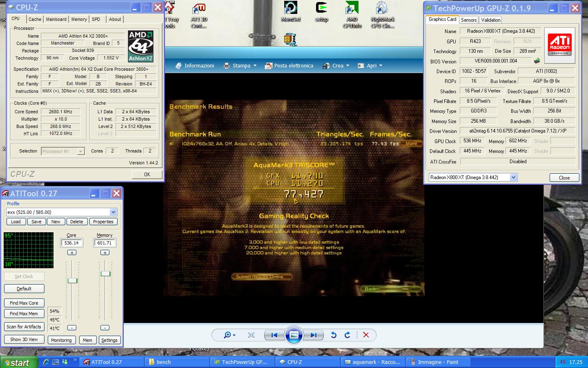Screen dimensions: 588x368
Task: Click the Save profile button in ATITool
Action: pos(36,222)
